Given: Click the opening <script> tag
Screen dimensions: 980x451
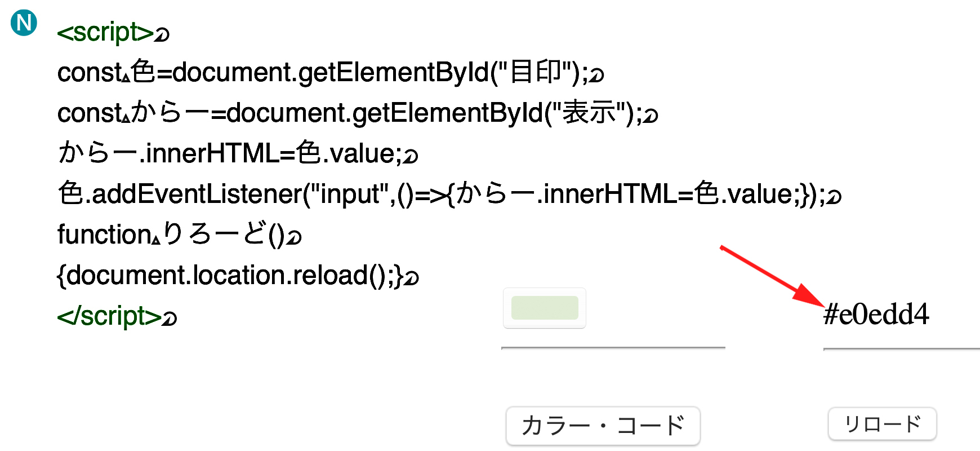Looking at the screenshot, I should (105, 33).
